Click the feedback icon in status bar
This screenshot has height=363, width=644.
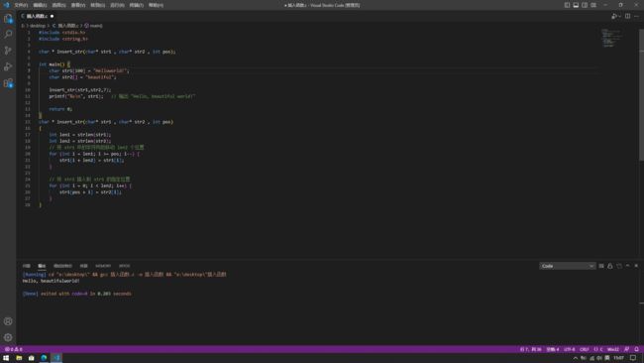point(627,349)
